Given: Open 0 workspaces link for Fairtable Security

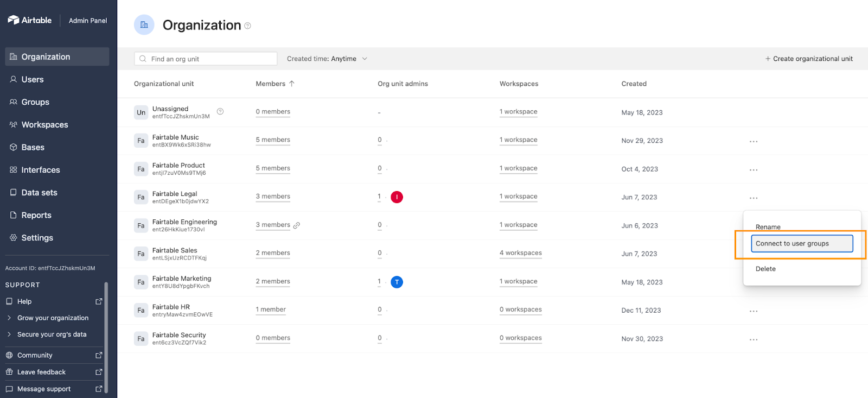Looking at the screenshot, I should tap(521, 338).
